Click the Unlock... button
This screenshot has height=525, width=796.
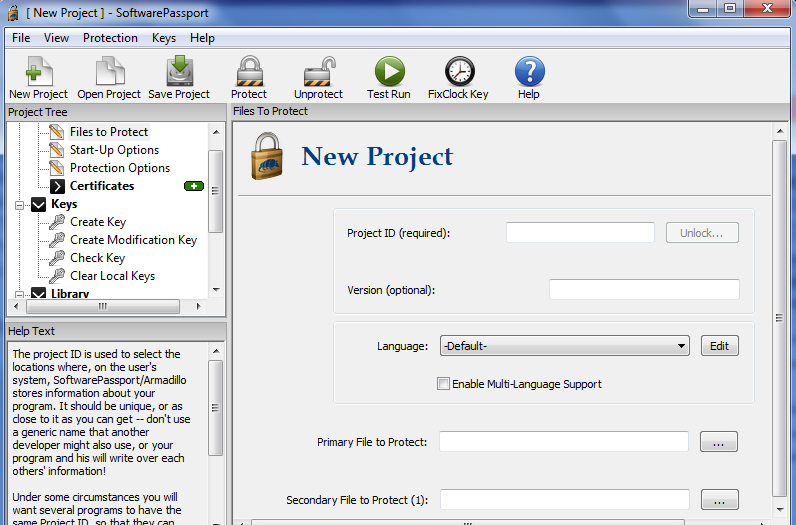pos(702,233)
